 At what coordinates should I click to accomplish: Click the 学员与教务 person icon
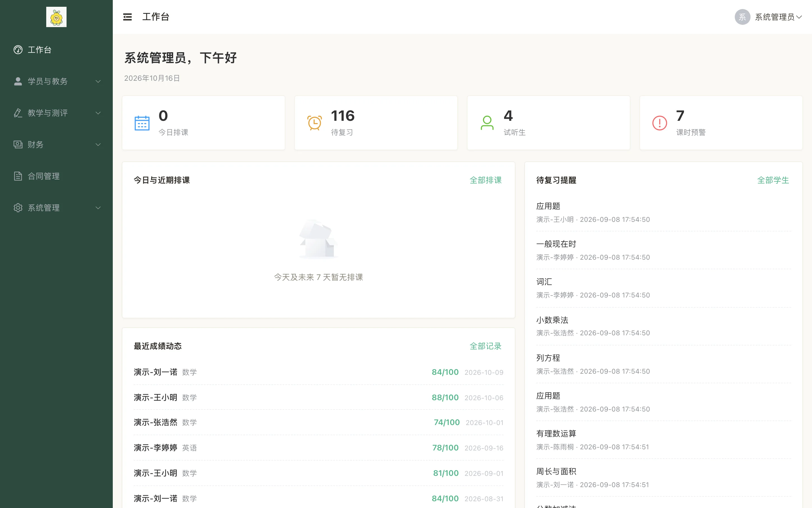(x=18, y=81)
